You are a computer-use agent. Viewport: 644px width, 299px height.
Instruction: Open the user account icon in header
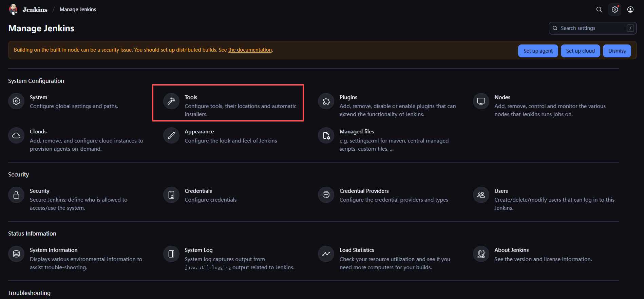point(630,10)
